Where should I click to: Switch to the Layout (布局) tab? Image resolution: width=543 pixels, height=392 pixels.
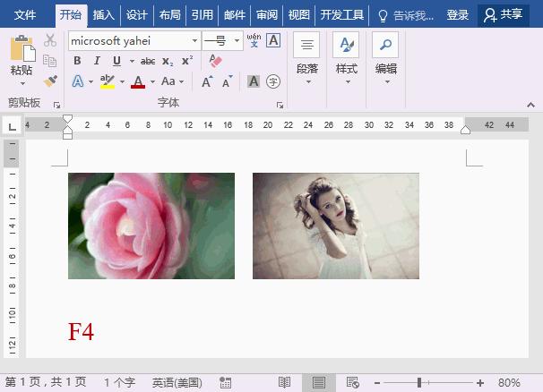169,15
